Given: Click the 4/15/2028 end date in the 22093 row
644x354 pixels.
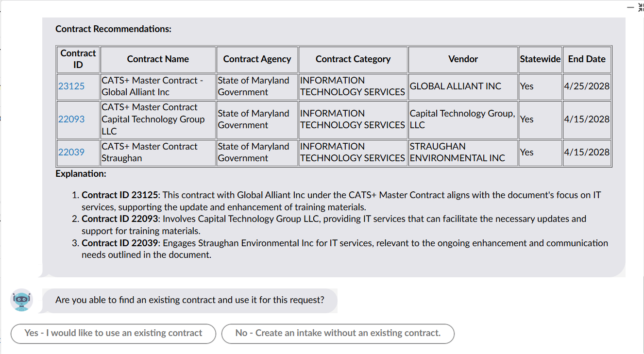Looking at the screenshot, I should [587, 119].
